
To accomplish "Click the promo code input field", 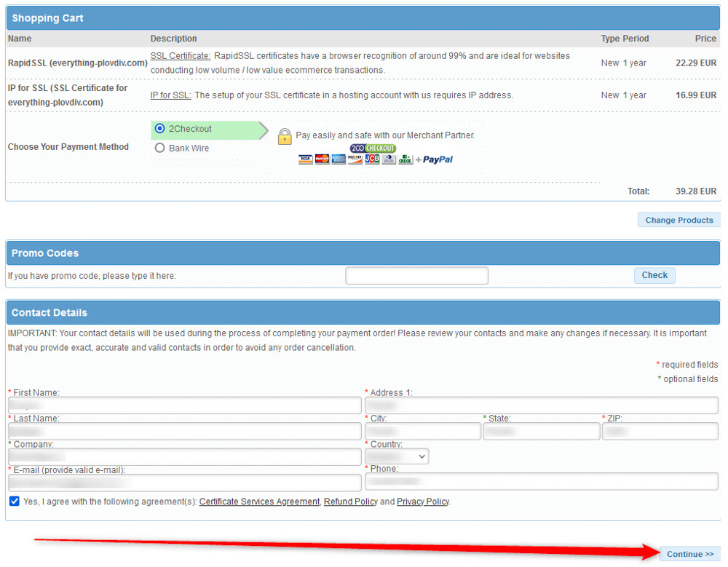I will (x=416, y=275).
